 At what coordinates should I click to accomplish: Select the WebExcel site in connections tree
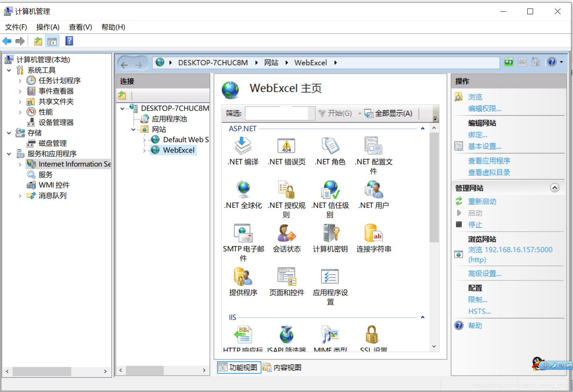(179, 150)
